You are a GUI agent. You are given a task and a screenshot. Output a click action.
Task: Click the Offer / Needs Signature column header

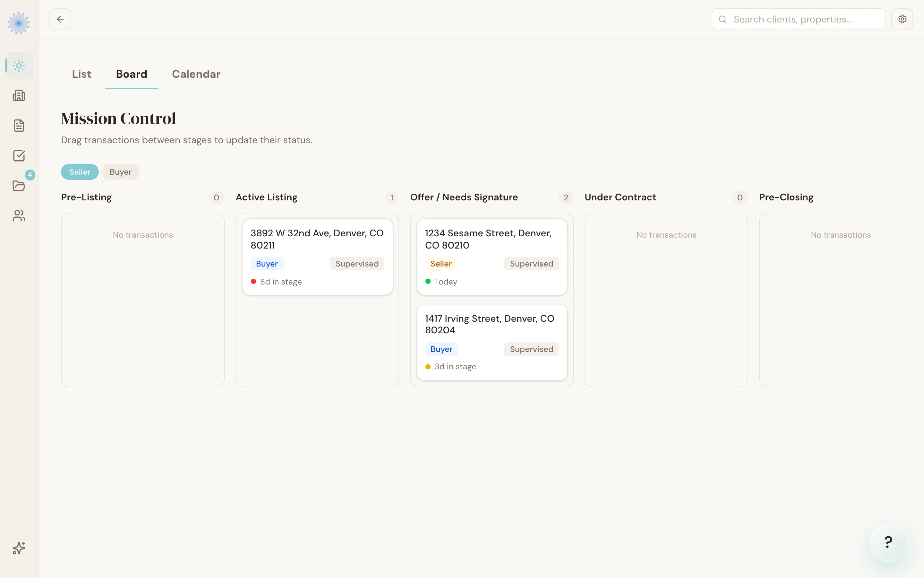[464, 197]
